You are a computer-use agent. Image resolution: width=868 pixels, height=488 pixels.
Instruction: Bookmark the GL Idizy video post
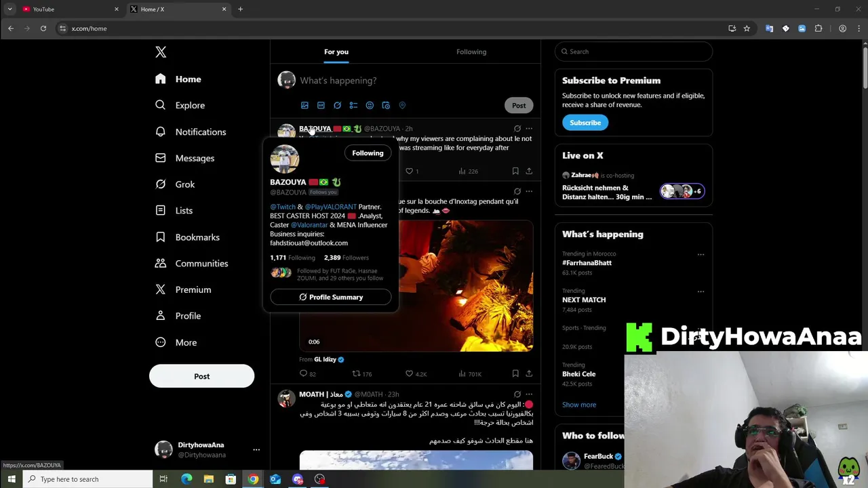tap(515, 373)
